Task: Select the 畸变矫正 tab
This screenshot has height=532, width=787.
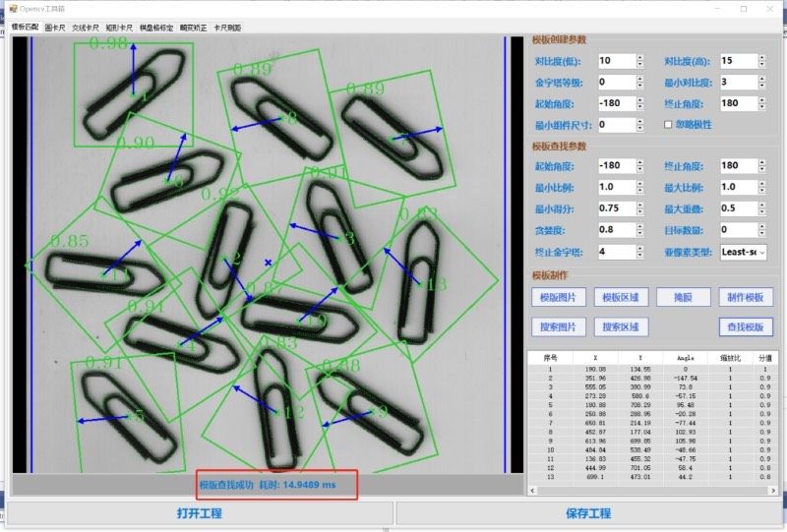Action: (193, 28)
